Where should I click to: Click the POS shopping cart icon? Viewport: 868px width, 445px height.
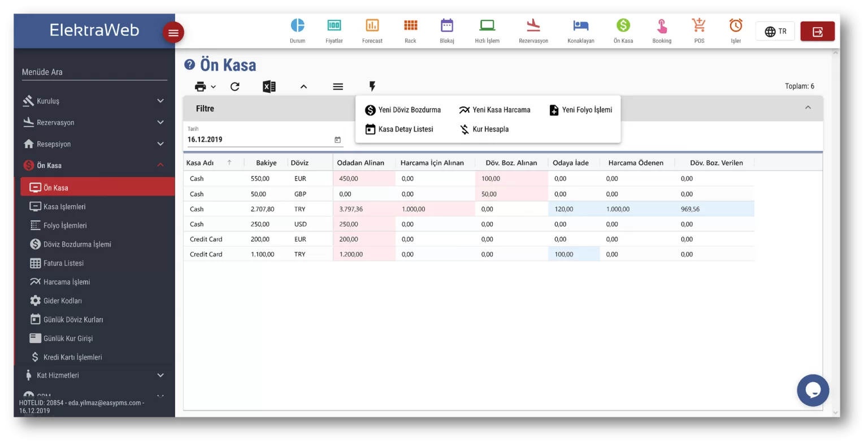pyautogui.click(x=699, y=25)
